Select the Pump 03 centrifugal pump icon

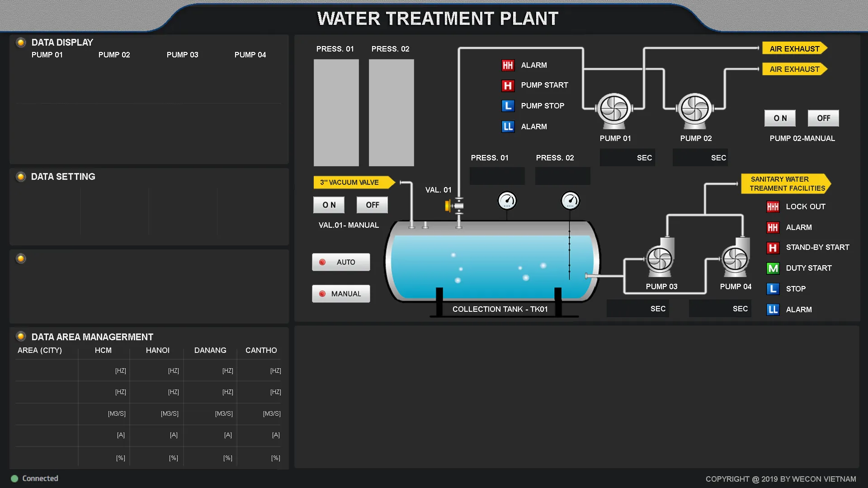coord(660,258)
